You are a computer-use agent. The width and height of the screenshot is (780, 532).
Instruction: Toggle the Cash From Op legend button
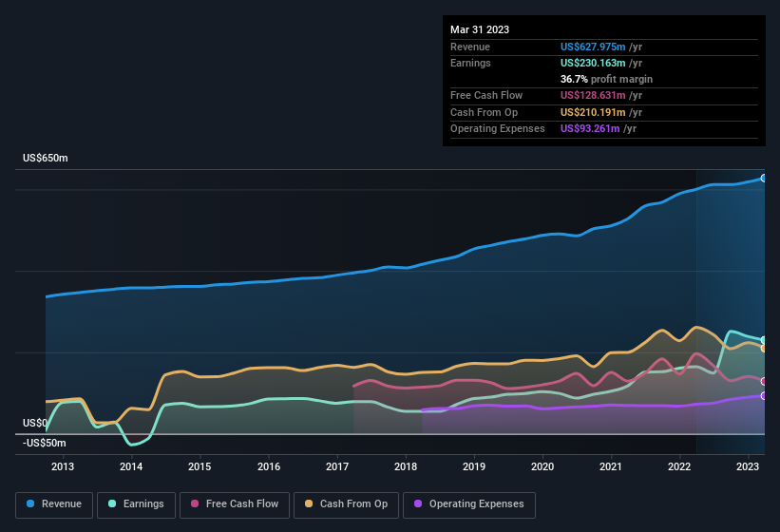tap(346, 504)
